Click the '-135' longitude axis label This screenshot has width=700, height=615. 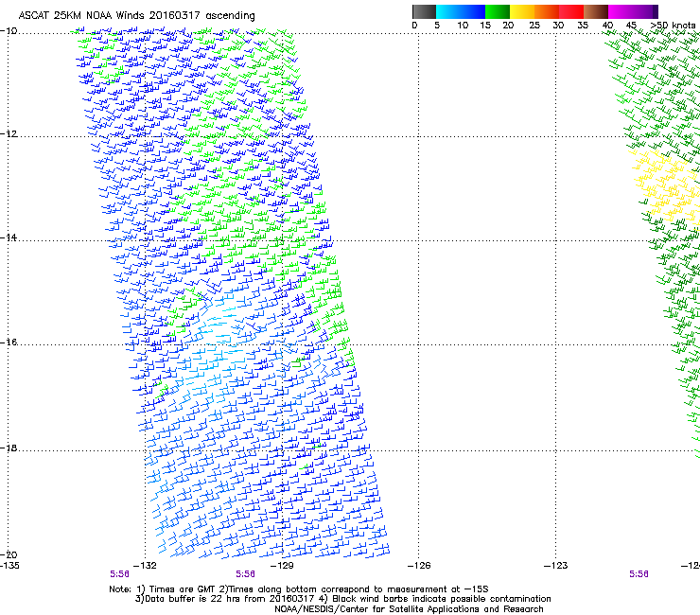pos(9,566)
